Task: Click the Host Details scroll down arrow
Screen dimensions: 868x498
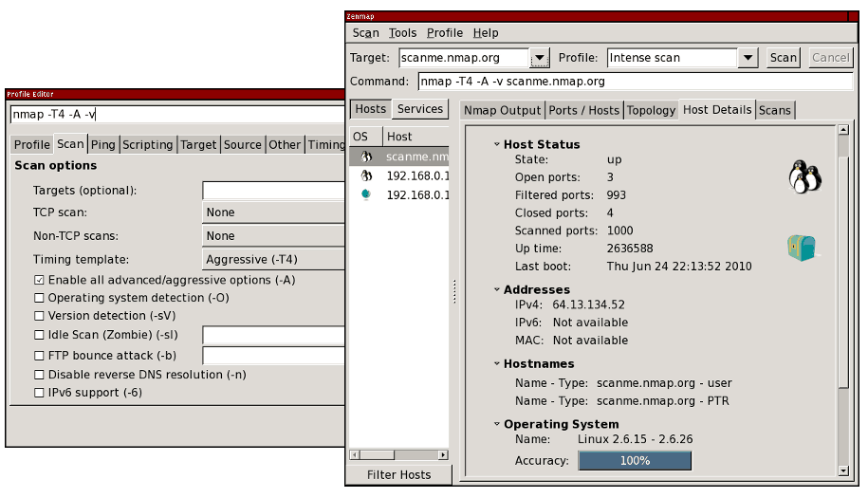Action: [x=842, y=470]
